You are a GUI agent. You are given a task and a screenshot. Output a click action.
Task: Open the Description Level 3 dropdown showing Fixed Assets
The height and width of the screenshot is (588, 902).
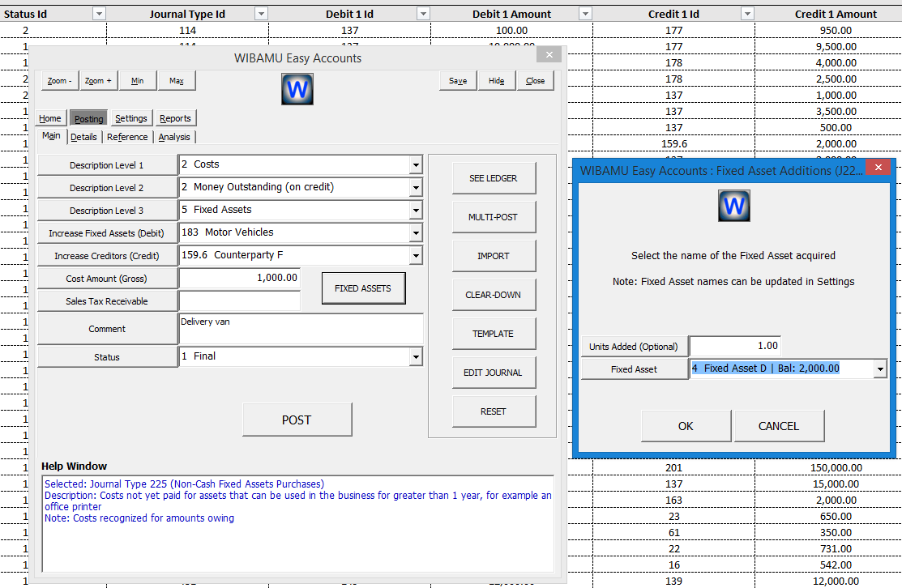[x=416, y=210]
